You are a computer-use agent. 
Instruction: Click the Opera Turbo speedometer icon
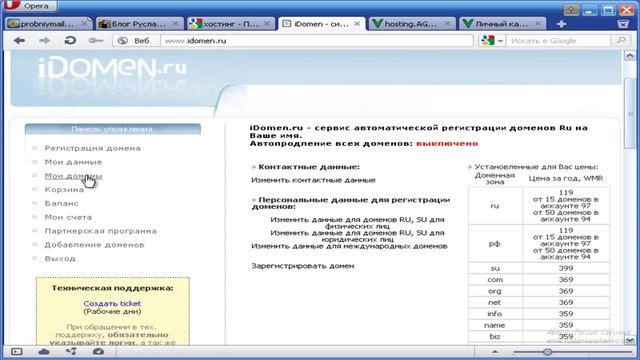point(98,351)
